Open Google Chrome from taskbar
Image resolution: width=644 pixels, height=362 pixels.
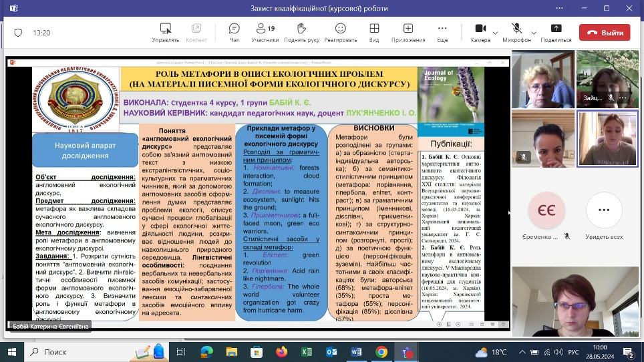[x=381, y=352]
